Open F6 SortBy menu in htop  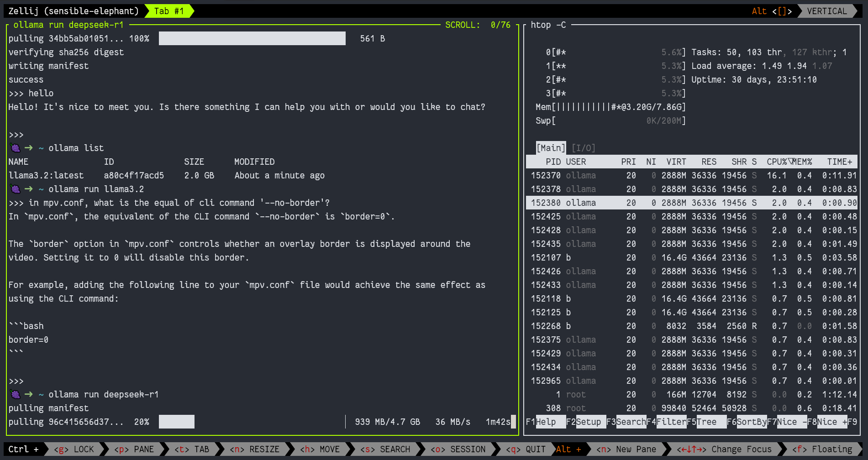[x=747, y=422]
